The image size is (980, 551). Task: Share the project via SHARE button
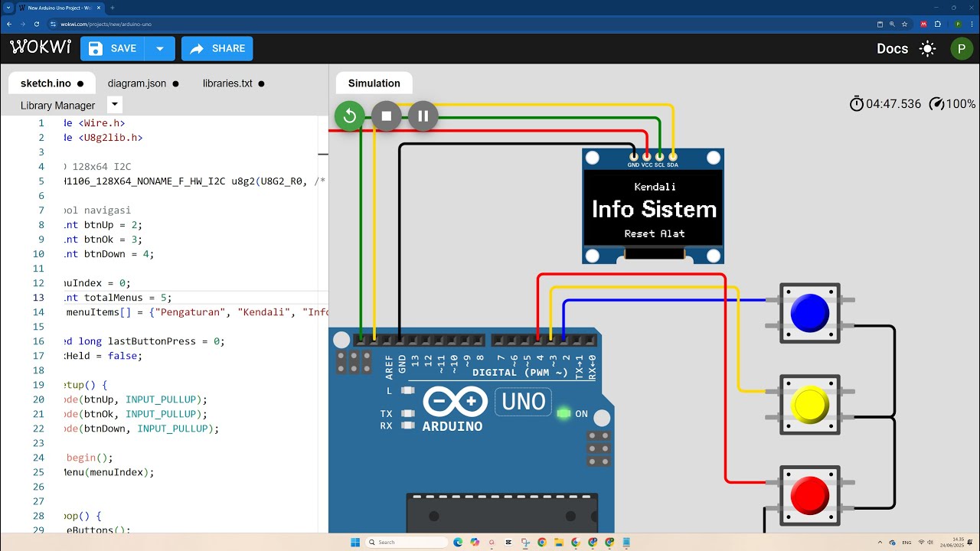(x=217, y=48)
